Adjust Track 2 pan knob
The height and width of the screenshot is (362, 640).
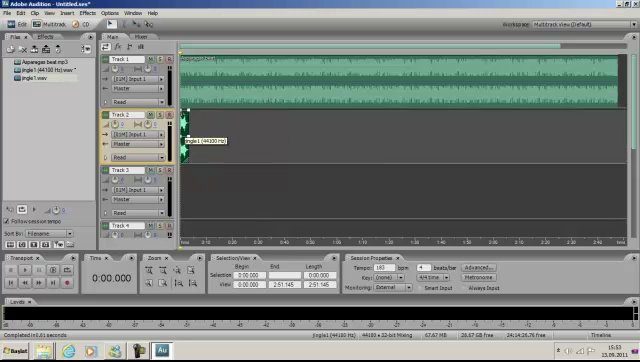148,124
